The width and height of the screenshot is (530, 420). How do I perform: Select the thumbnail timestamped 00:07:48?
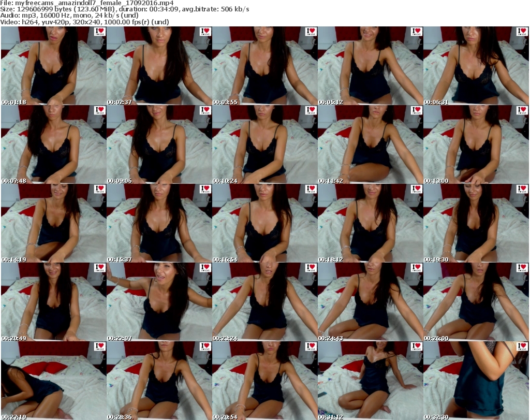click(54, 144)
